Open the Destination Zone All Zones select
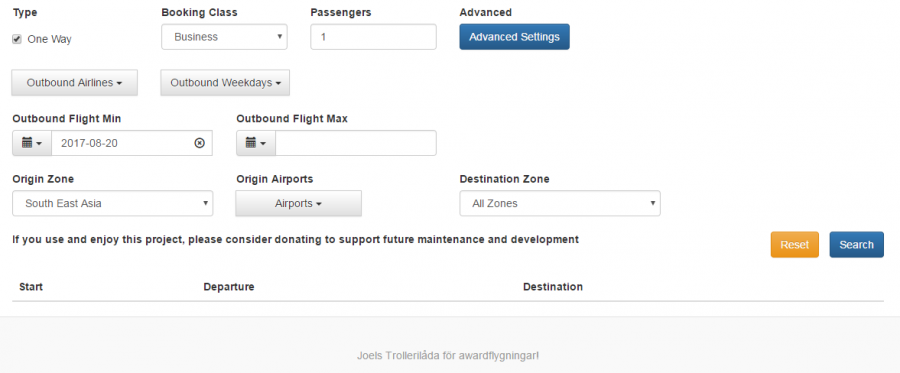 click(560, 203)
